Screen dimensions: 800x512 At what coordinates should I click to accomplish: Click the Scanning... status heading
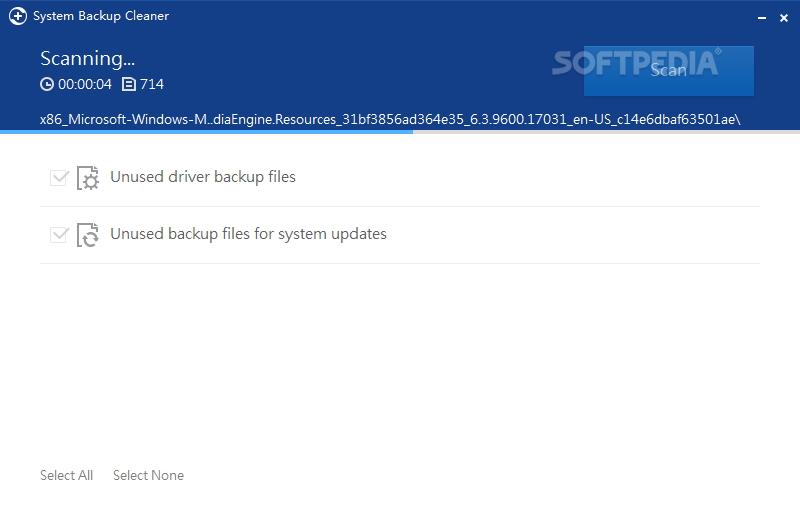click(x=88, y=59)
